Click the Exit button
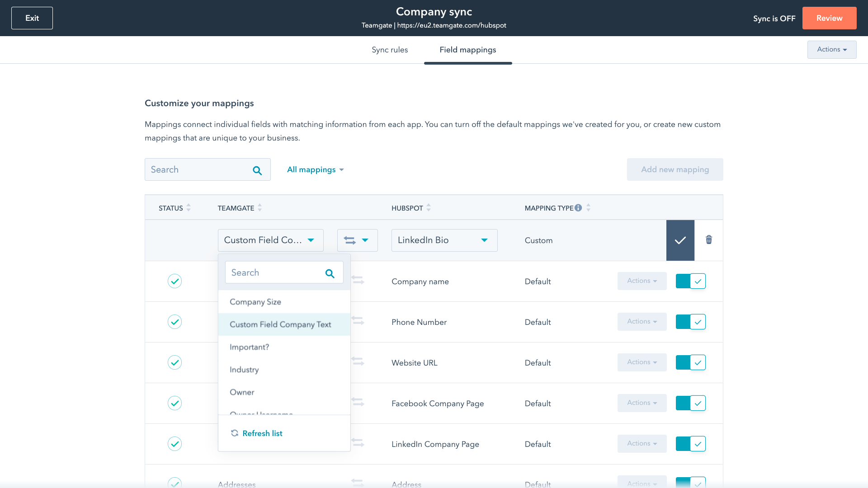This screenshot has width=868, height=488. pyautogui.click(x=32, y=18)
